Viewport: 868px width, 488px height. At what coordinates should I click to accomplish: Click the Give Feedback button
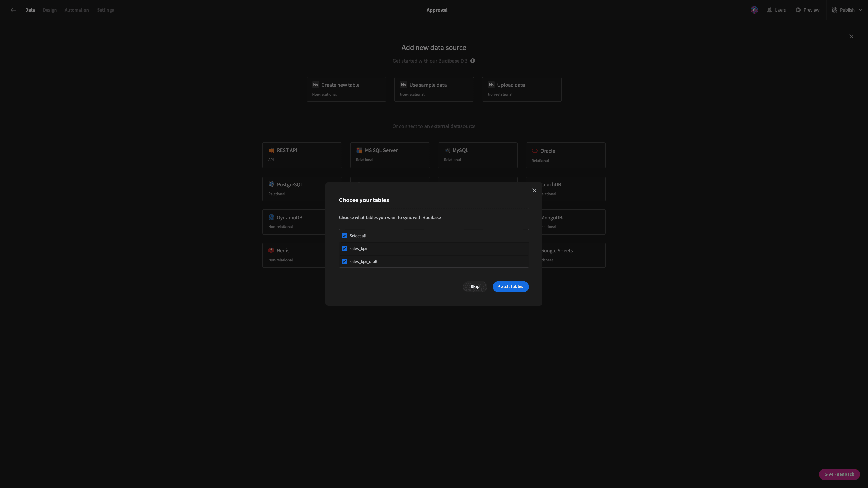(x=839, y=474)
